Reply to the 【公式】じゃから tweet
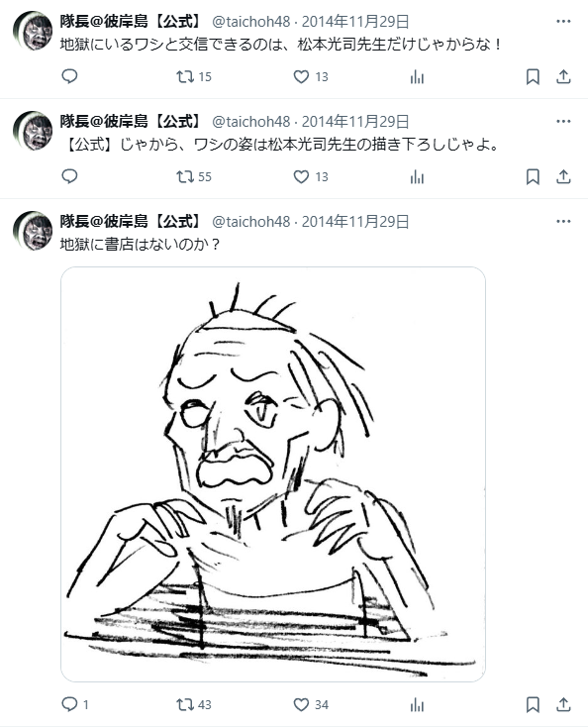This screenshot has height=727, width=588. click(x=69, y=176)
